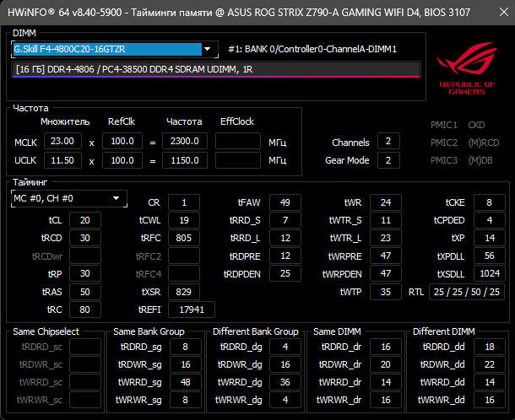This screenshot has width=515, height=420.
Task: Click the tRC value 80
Action: 85,310
